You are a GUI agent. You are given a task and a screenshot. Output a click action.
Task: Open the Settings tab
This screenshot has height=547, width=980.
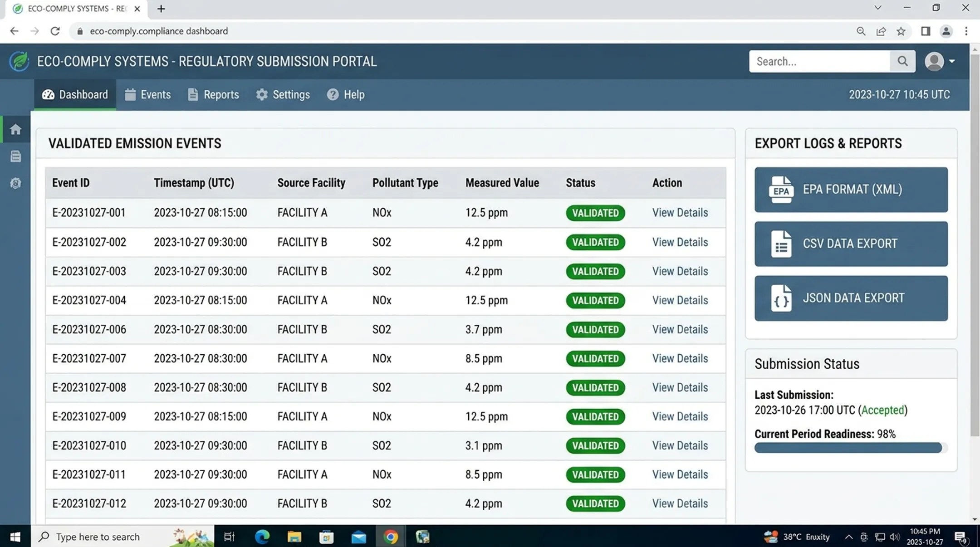283,94
